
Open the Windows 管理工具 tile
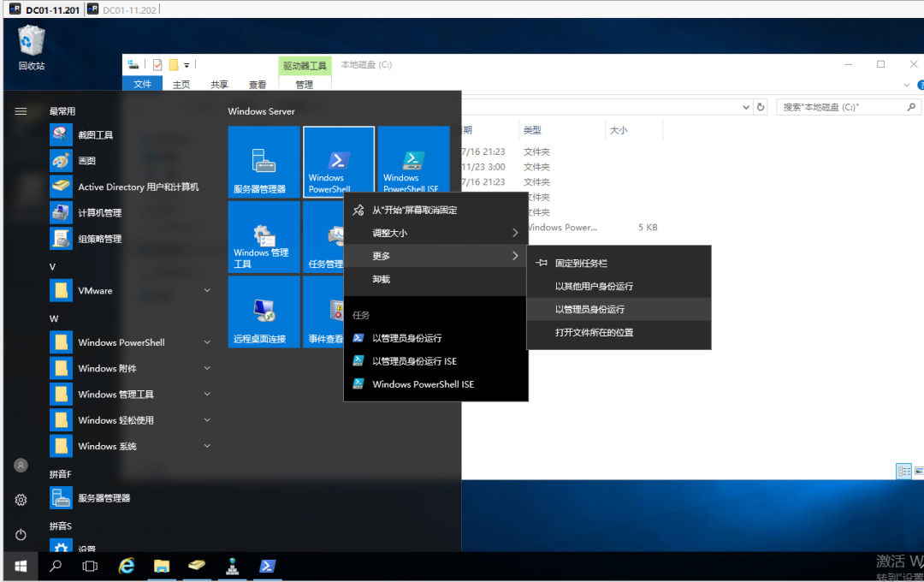(x=264, y=237)
